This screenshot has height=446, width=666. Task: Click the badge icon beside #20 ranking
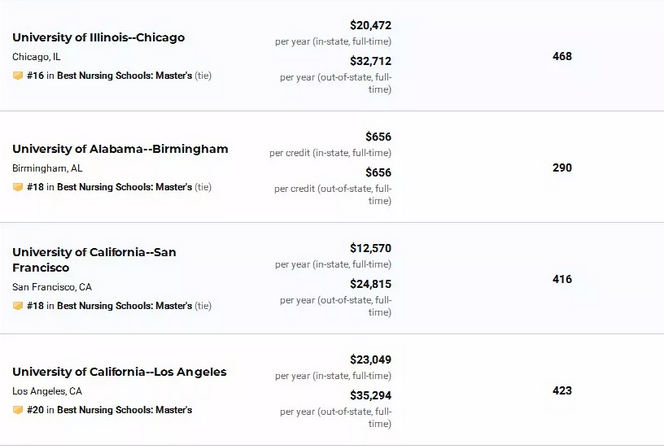point(18,410)
